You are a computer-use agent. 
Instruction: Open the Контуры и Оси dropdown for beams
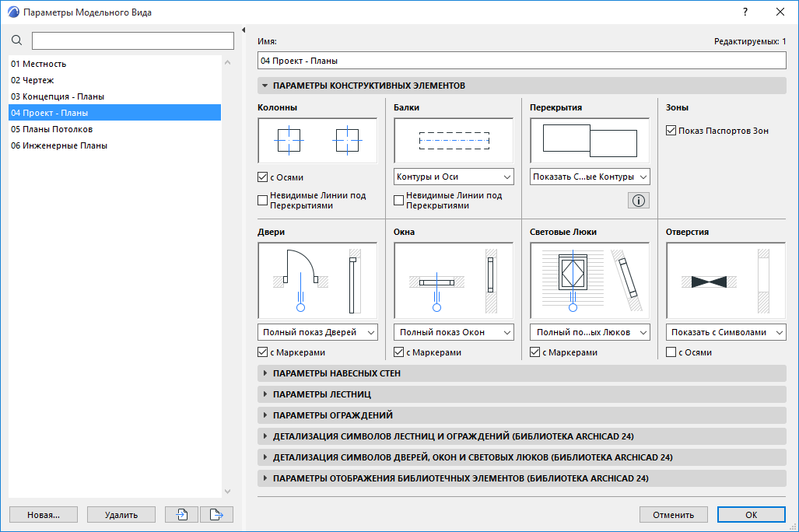pos(453,177)
